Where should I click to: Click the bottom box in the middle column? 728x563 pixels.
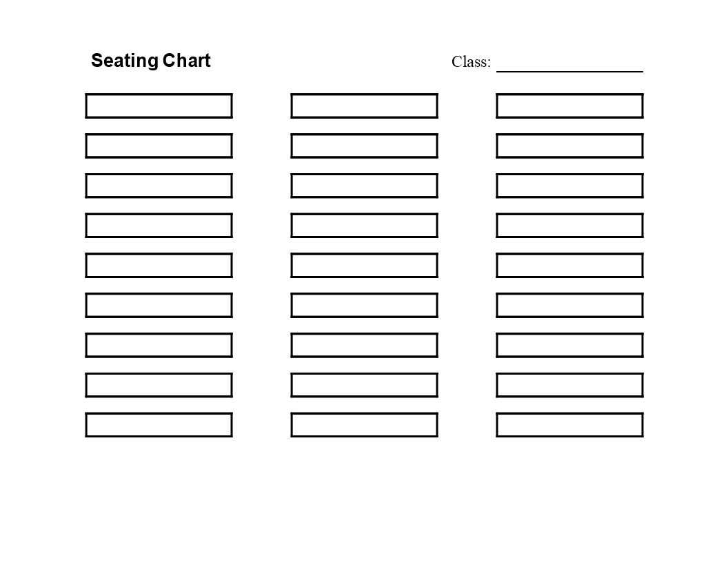coord(364,425)
